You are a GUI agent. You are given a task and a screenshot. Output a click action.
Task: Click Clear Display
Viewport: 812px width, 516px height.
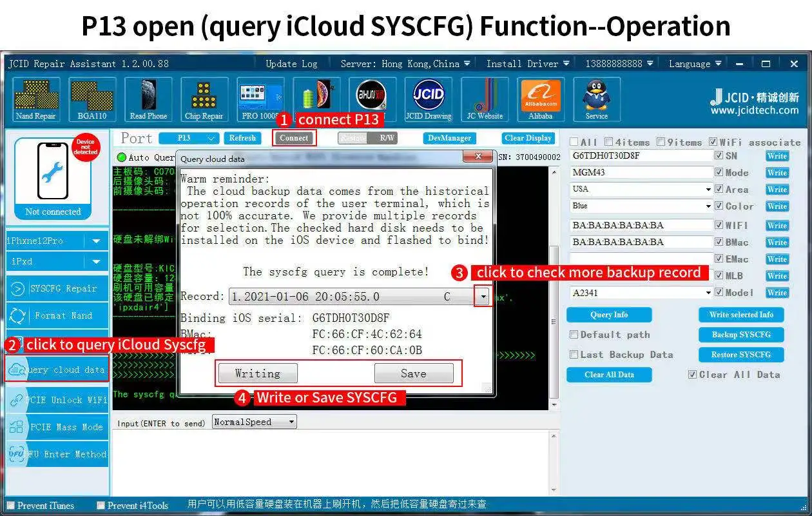pos(528,138)
